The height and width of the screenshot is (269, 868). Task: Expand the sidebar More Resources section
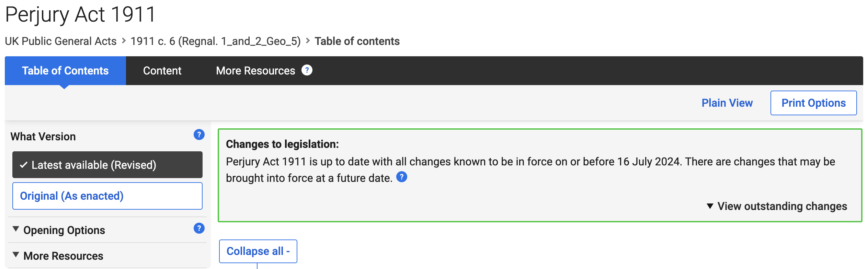pyautogui.click(x=63, y=256)
